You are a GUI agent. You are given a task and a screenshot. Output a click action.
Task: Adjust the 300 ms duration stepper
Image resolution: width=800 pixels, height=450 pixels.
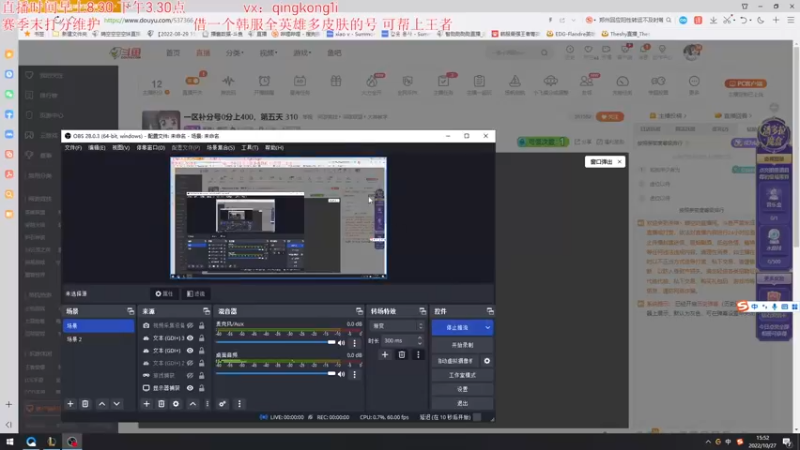pyautogui.click(x=420, y=340)
